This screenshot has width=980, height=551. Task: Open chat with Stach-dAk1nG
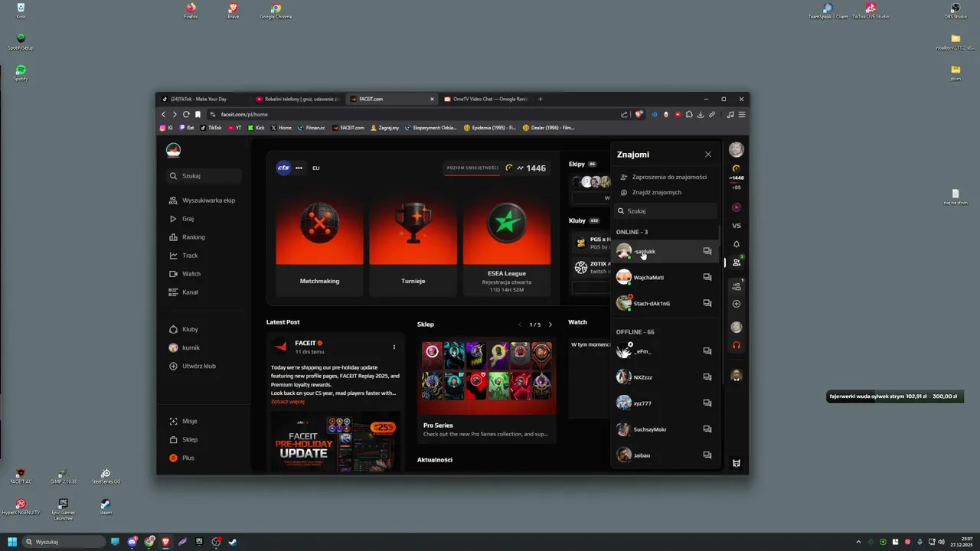[x=707, y=303]
